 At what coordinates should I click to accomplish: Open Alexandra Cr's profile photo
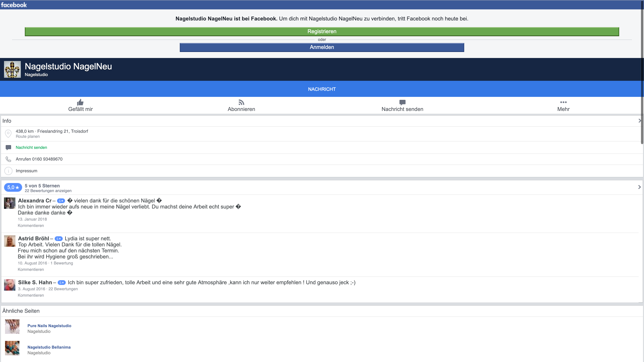pyautogui.click(x=10, y=203)
